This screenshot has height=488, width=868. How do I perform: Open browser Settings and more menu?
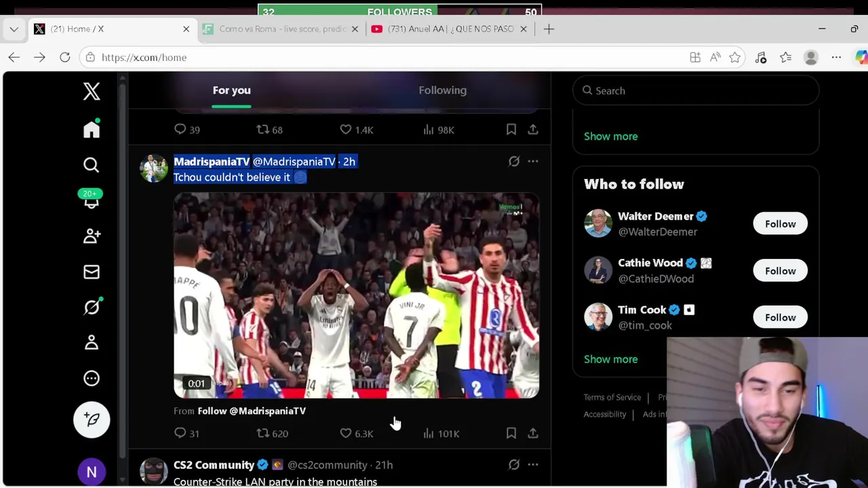[836, 58]
